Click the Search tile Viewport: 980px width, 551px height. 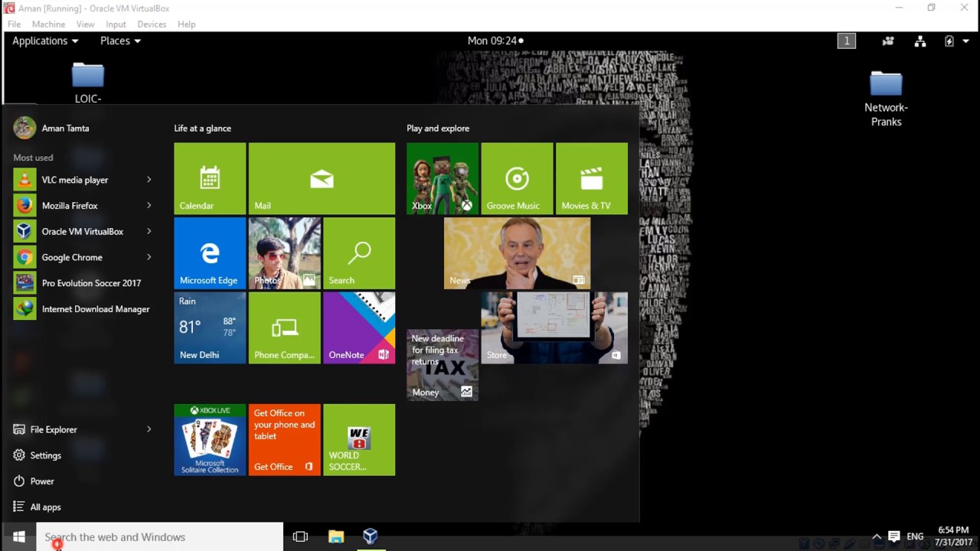[359, 253]
